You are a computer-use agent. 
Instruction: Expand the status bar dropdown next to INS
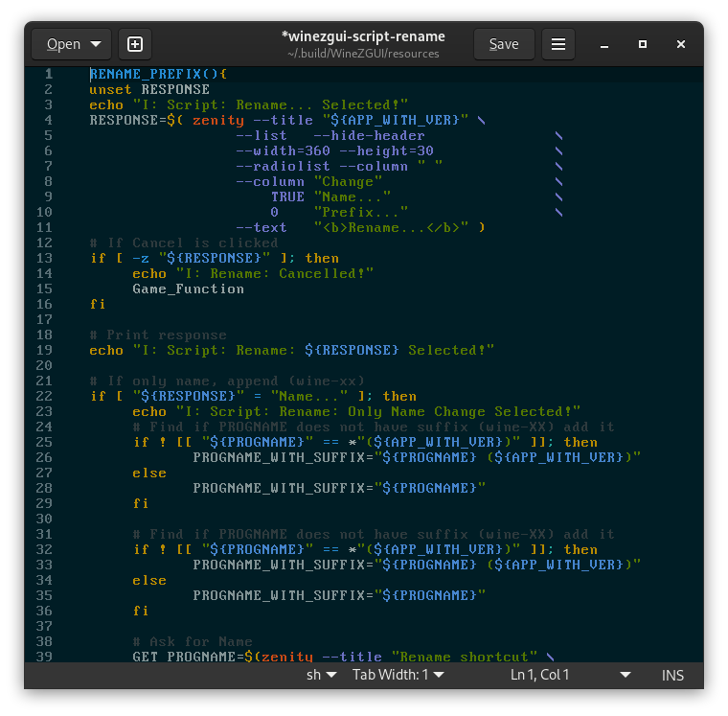tap(626, 675)
